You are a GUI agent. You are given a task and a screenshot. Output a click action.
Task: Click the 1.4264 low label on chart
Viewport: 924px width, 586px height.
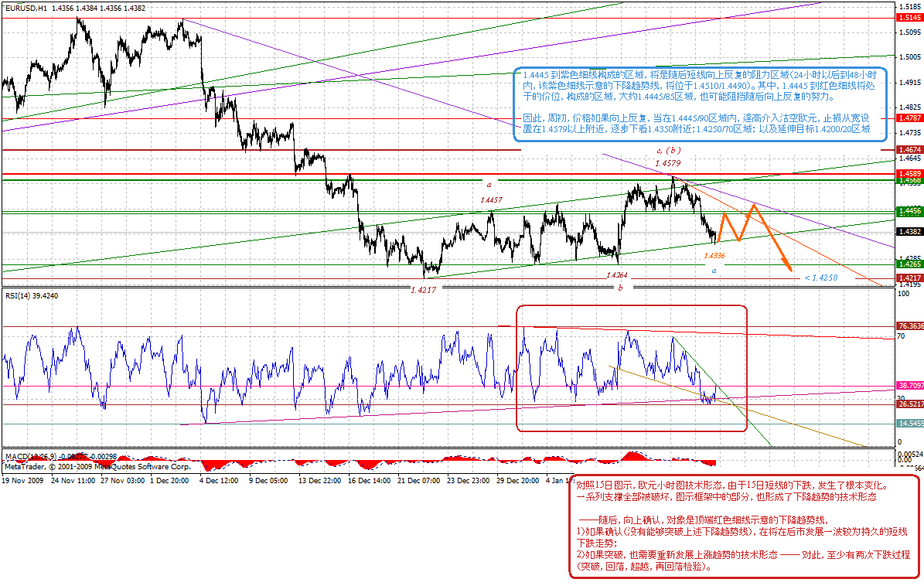(x=617, y=275)
